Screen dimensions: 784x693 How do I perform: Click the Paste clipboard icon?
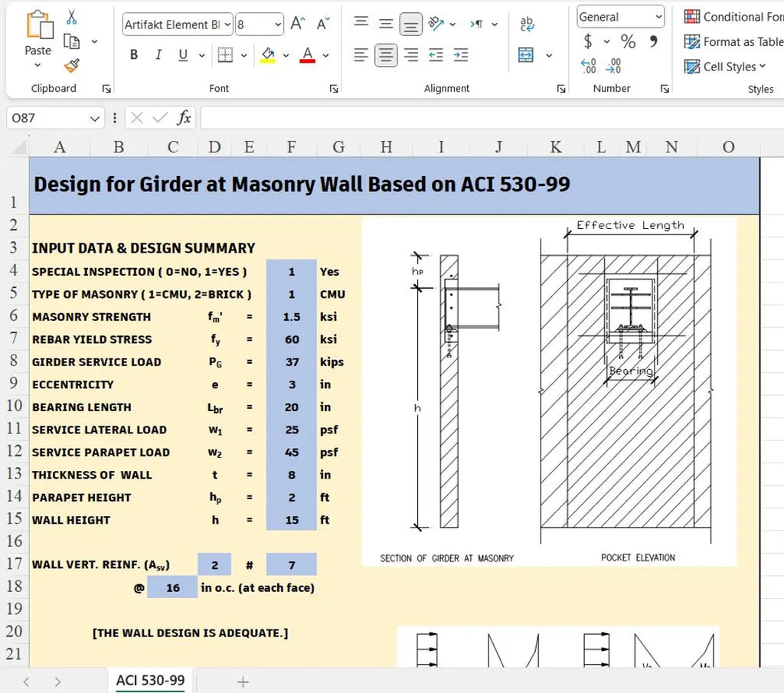click(x=40, y=25)
